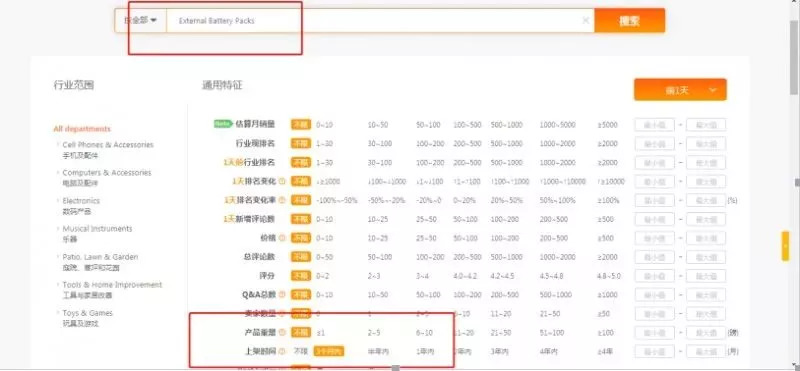The image size is (800, 371).
Task: Click maximum value field for 1天排名变化率
Action: (706, 200)
